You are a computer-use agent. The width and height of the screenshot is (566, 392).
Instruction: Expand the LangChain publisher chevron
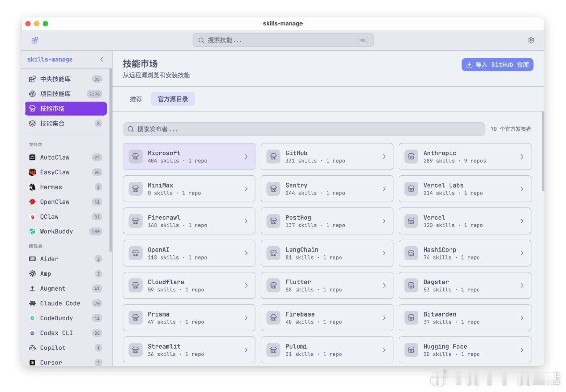pos(384,253)
